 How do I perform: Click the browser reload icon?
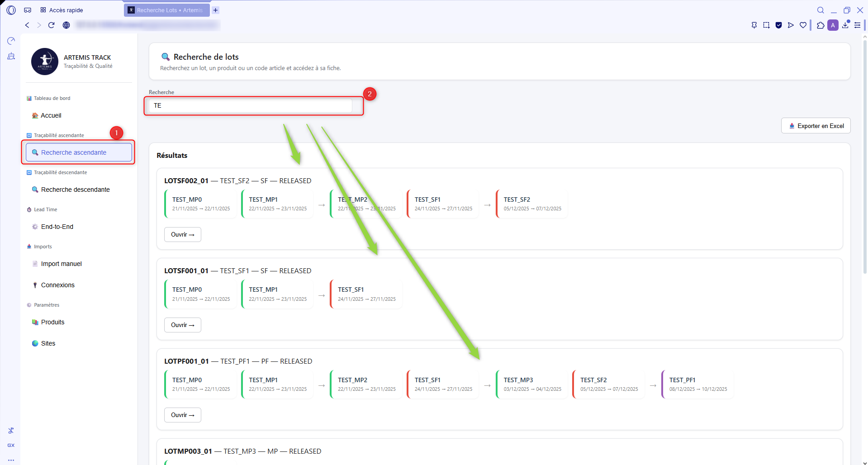52,25
